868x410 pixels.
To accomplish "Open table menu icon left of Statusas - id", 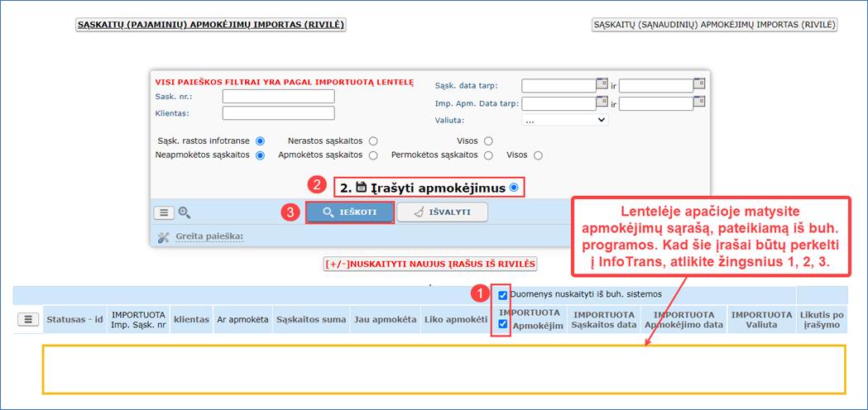I will 28,319.
